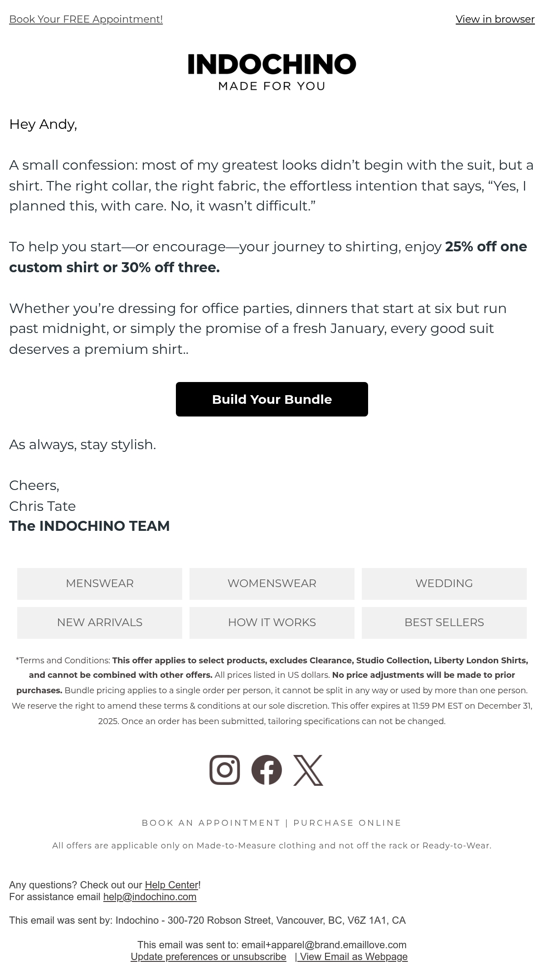
Task: Select the MENSWEAR category
Action: pyautogui.click(x=100, y=583)
